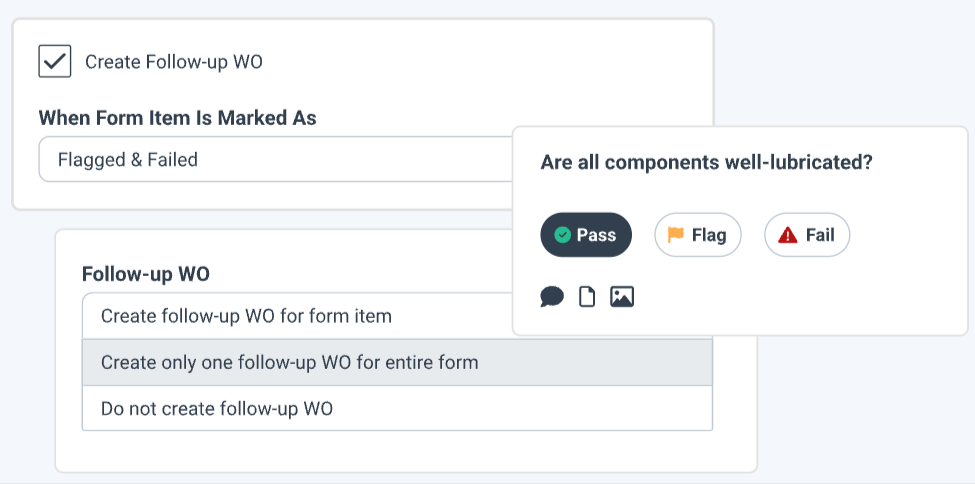This screenshot has width=975, height=484.
Task: Mark the item as Flag
Action: (x=697, y=236)
